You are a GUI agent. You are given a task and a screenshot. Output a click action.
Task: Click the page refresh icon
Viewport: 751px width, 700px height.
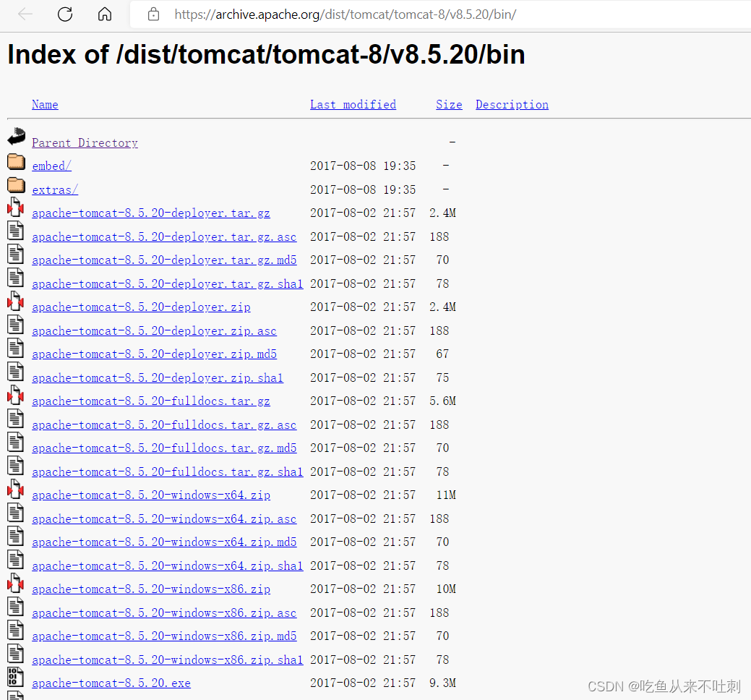tap(64, 14)
